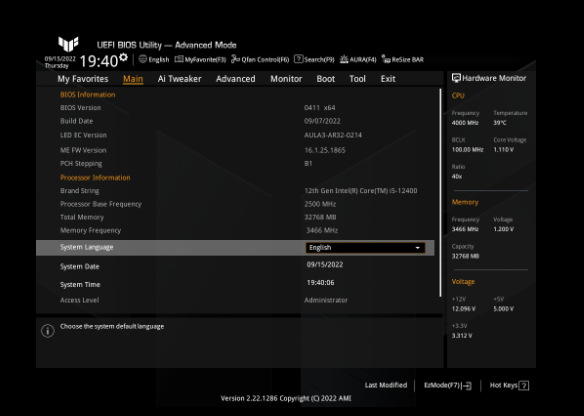
Task: Switch to the Boot tab
Action: click(x=326, y=79)
